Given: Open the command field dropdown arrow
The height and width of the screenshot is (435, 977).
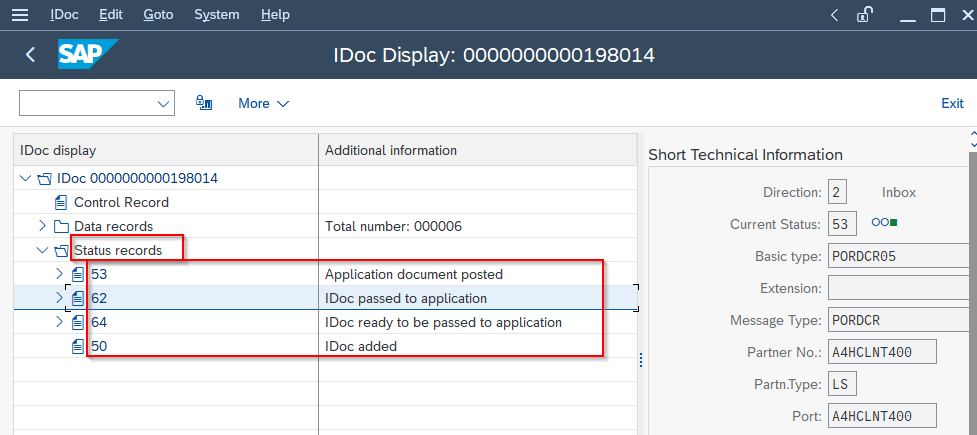Looking at the screenshot, I should (x=164, y=103).
